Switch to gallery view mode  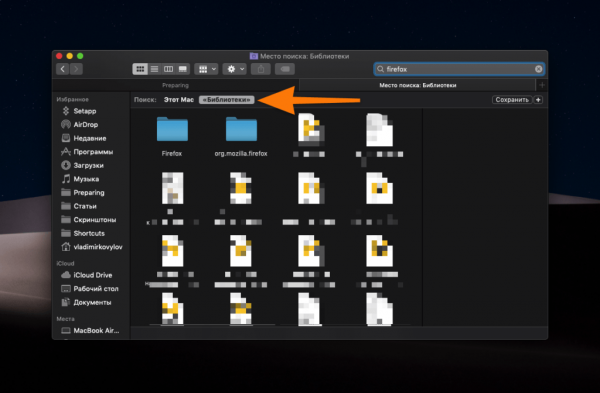click(183, 69)
